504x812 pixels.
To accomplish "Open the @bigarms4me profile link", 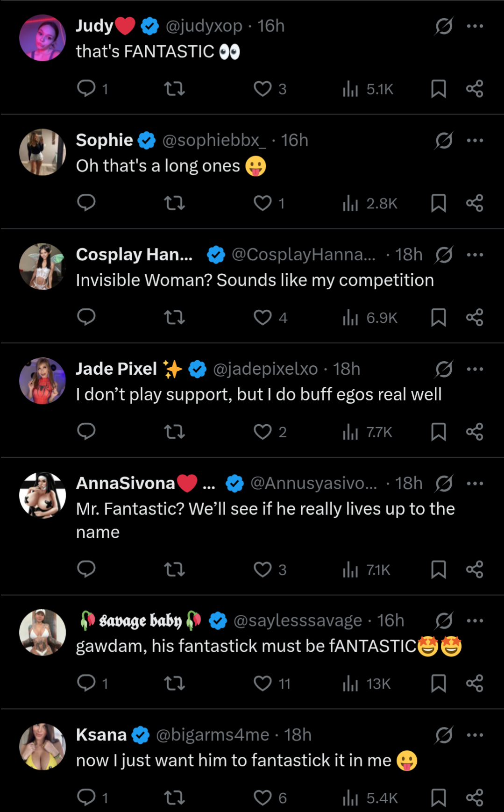I will point(213,735).
